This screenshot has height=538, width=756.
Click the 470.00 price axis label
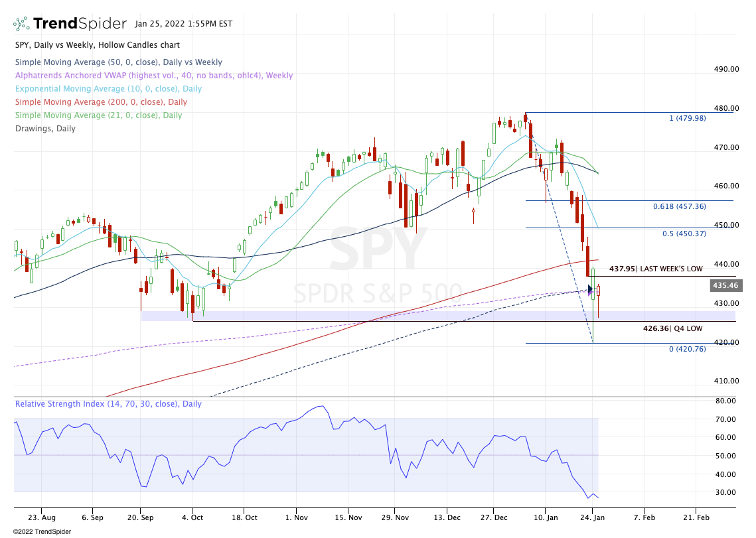[726, 147]
